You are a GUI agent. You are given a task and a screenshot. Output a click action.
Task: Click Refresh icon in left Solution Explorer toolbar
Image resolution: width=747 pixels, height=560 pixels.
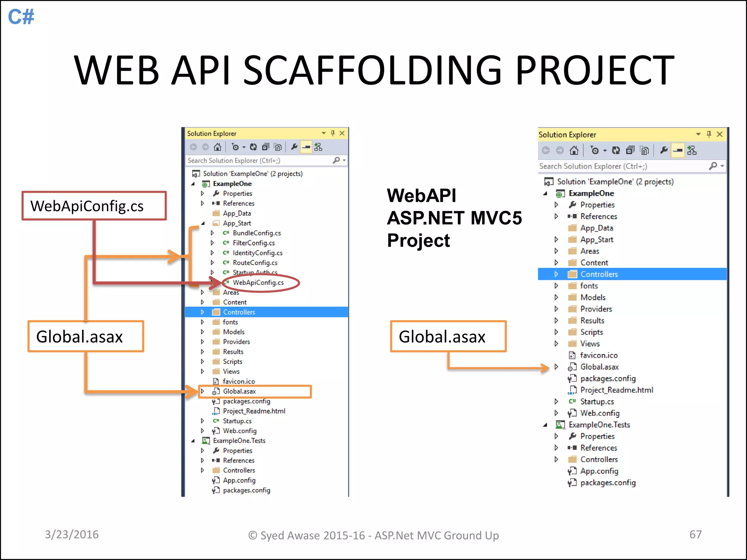pos(253,147)
